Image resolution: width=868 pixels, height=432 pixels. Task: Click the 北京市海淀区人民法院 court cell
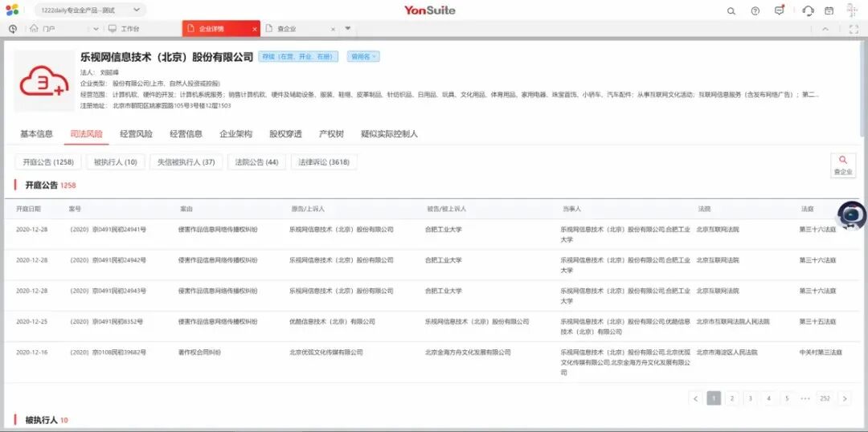pos(727,353)
